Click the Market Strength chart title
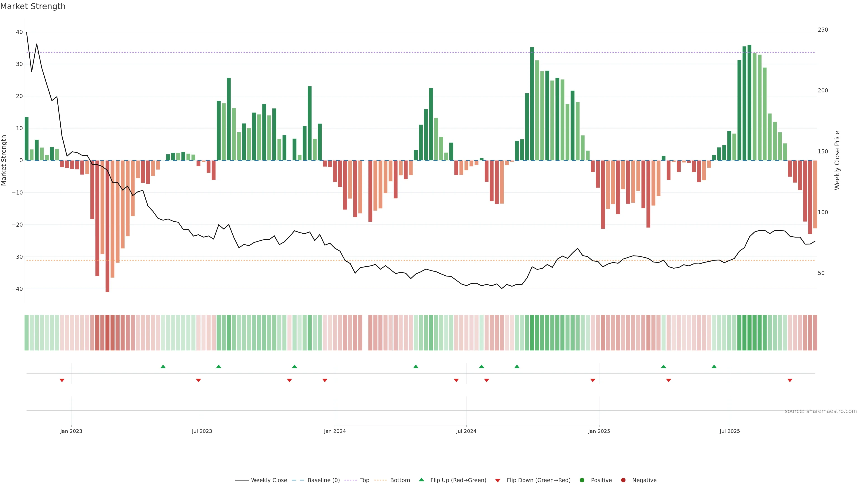 point(33,6)
